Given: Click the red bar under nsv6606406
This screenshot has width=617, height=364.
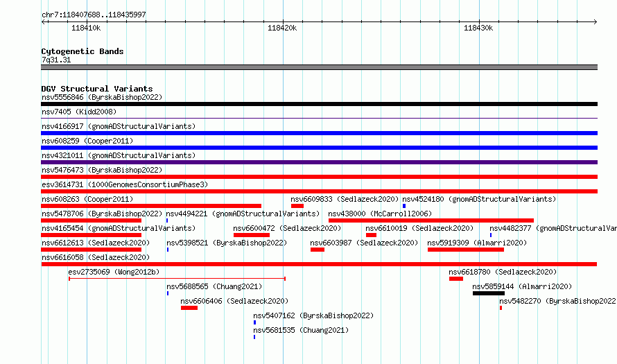Looking at the screenshot, I should [x=189, y=308].
